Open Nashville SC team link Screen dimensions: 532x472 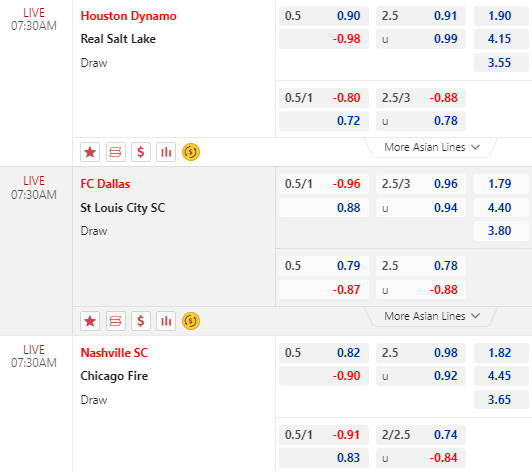114,353
